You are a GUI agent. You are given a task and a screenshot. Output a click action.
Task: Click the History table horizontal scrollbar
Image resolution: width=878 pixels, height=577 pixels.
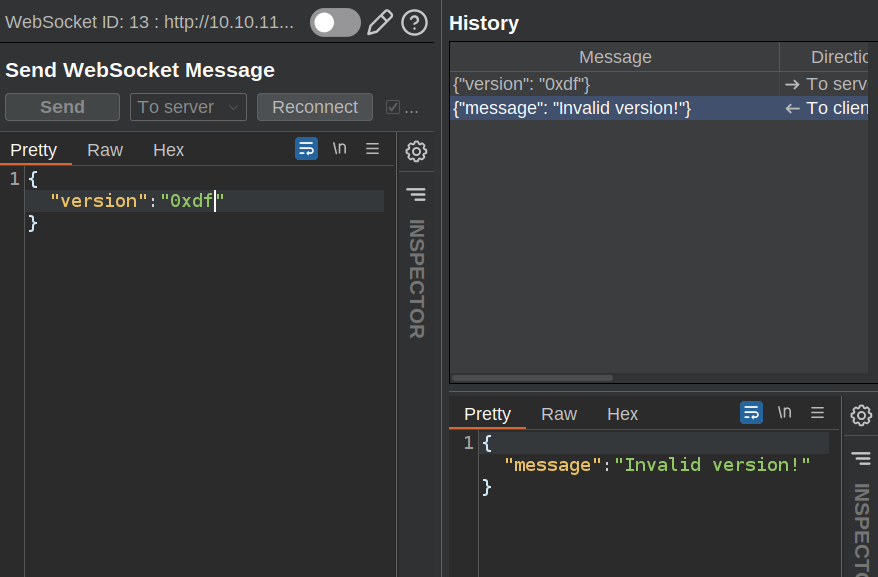pyautogui.click(x=533, y=378)
